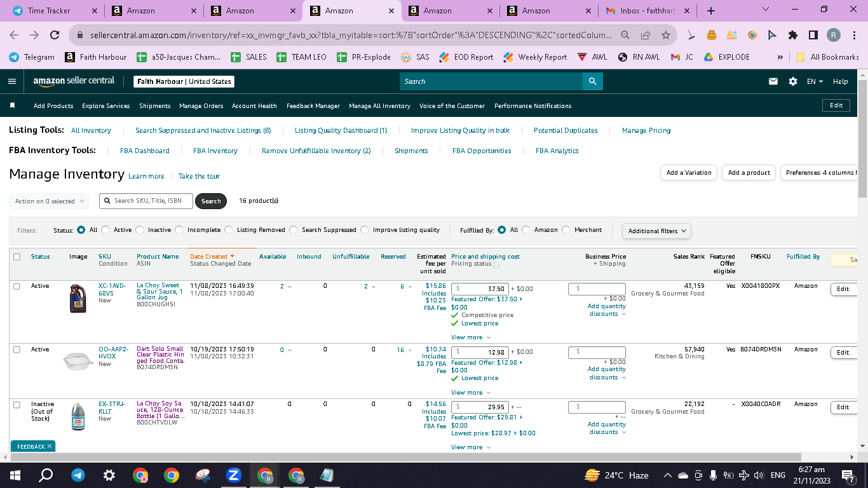Open Windows Settings from the taskbar
This screenshot has height=488, width=868.
pyautogui.click(x=109, y=475)
